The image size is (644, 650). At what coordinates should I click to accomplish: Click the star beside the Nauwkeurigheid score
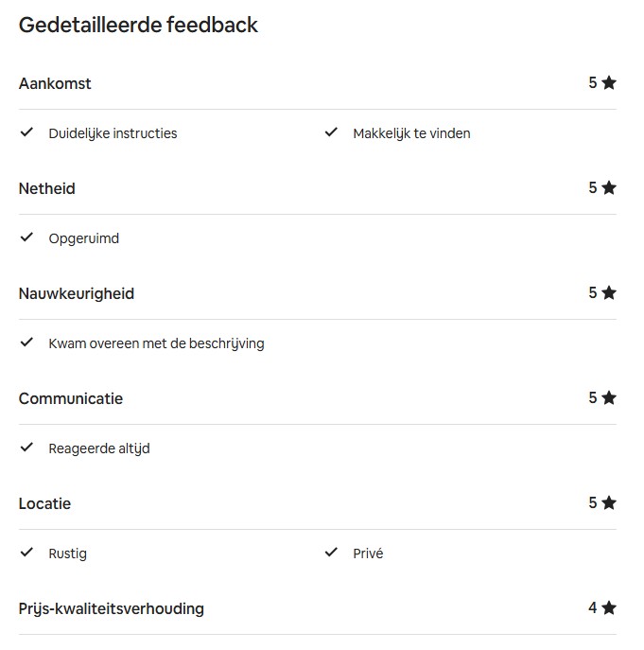[x=609, y=293]
